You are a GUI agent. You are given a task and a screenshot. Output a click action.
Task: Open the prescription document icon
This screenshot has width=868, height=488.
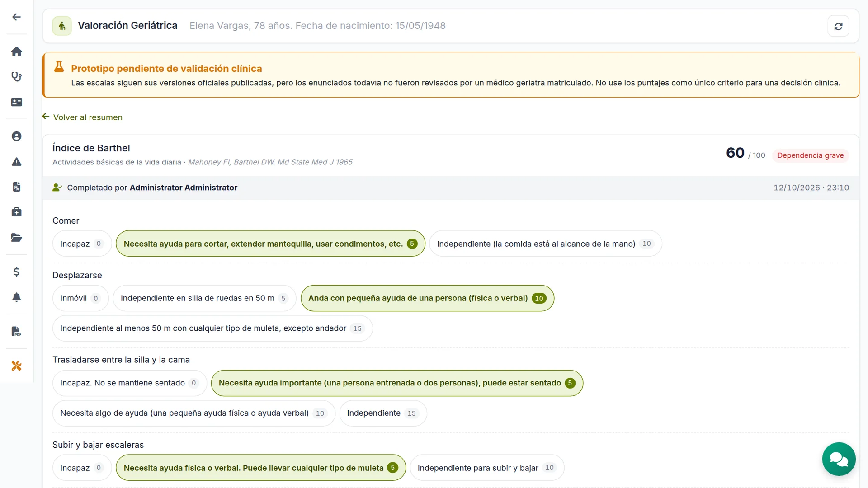click(17, 187)
